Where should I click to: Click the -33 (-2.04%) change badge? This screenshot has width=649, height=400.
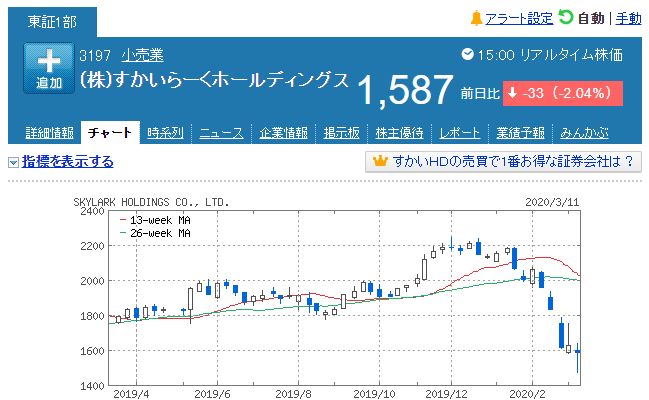tap(562, 93)
